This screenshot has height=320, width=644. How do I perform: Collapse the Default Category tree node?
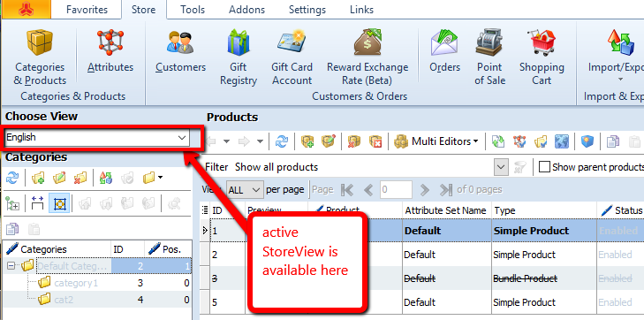(x=11, y=266)
